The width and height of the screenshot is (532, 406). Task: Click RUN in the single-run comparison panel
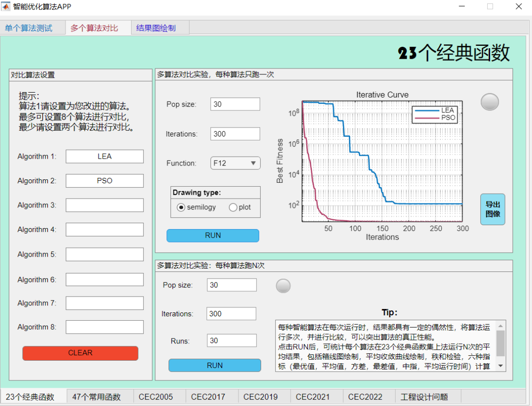213,236
